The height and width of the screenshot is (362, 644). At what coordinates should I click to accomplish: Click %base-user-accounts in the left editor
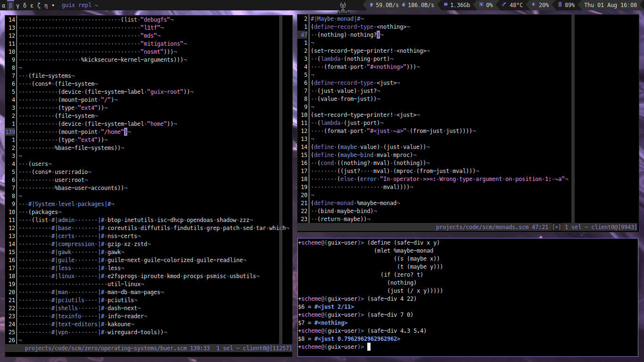click(86, 188)
